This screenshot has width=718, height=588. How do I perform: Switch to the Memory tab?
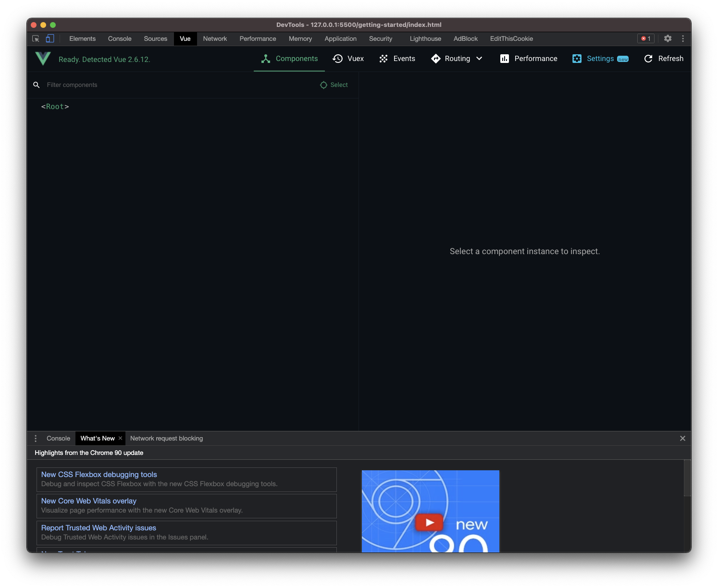click(300, 39)
